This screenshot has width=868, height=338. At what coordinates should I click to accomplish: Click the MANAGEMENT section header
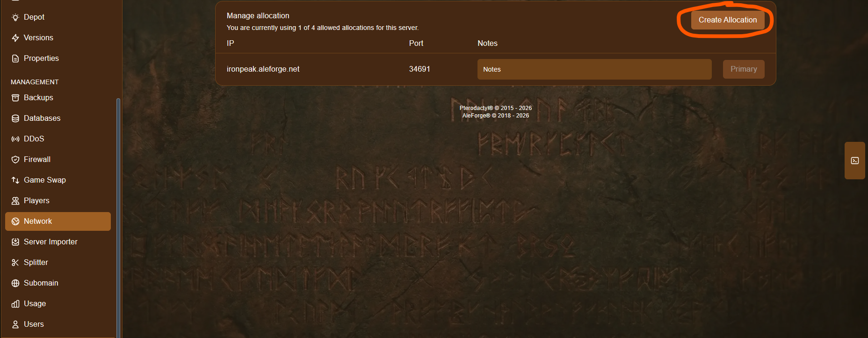point(35,82)
